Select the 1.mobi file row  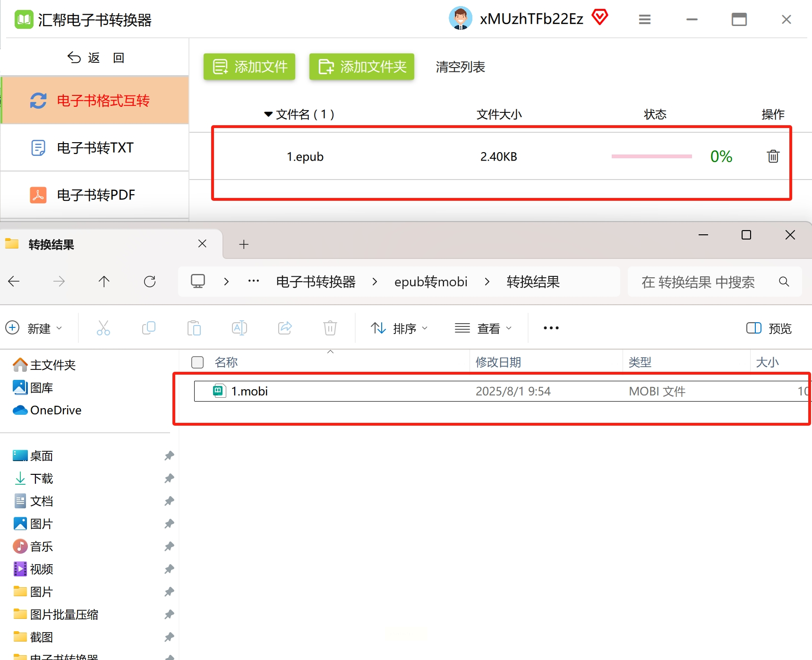(x=502, y=391)
